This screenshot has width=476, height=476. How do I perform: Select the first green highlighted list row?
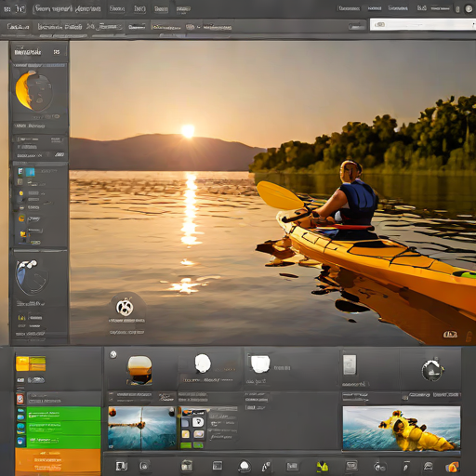(x=63, y=414)
